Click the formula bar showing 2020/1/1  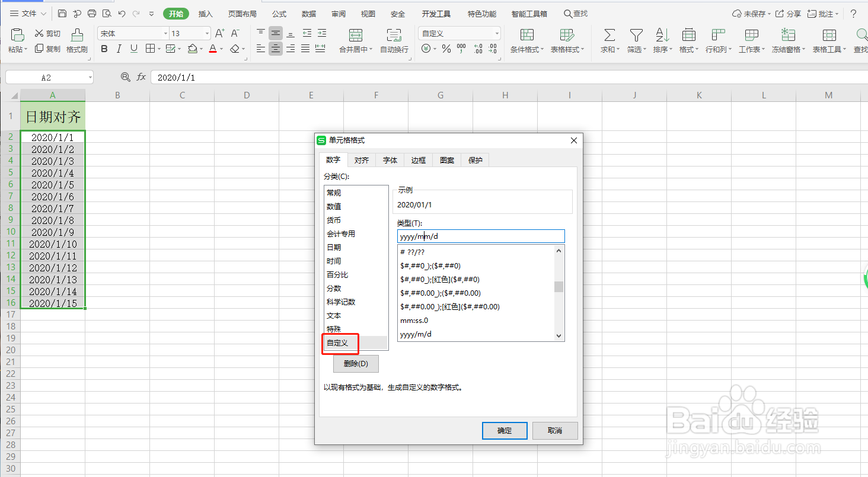509,77
